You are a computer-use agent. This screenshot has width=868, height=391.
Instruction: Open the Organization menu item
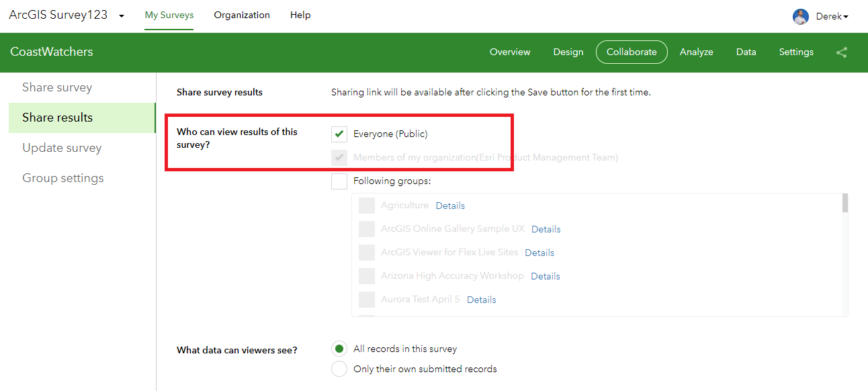pyautogui.click(x=242, y=15)
